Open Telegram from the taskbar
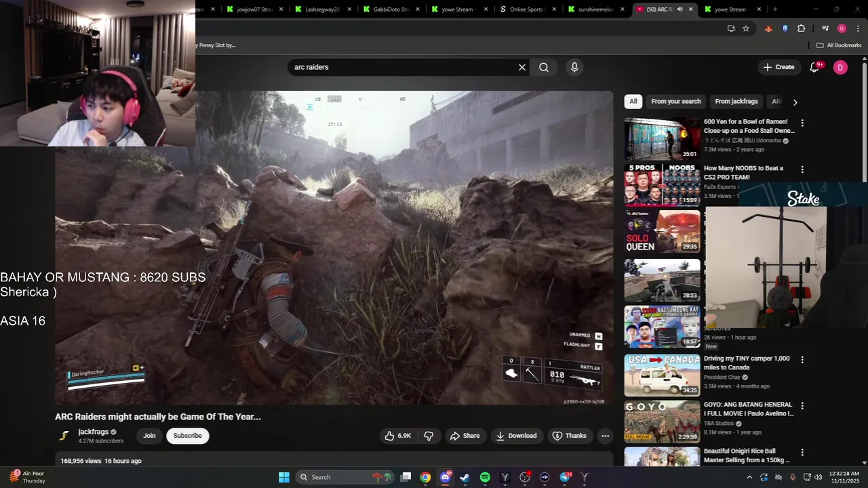 pyautogui.click(x=565, y=477)
